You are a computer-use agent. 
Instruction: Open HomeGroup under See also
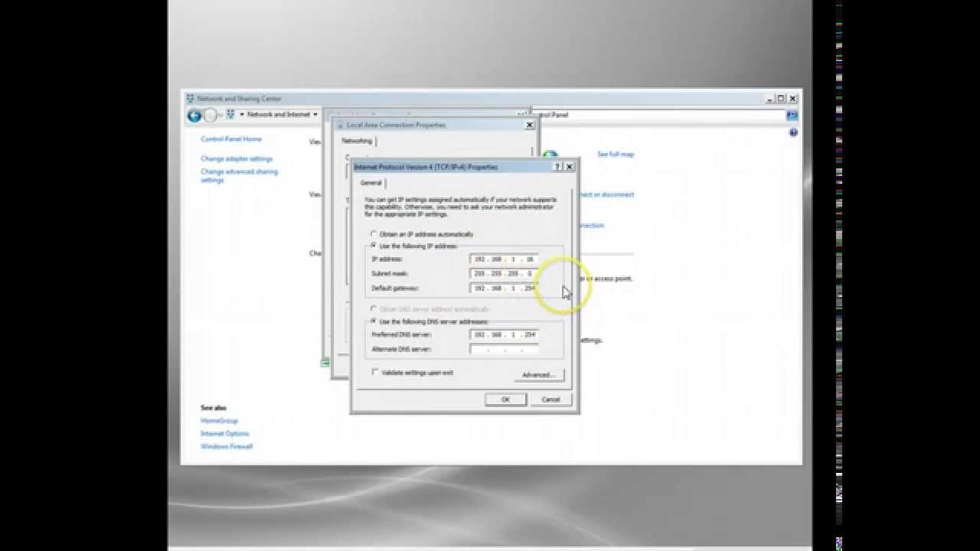(220, 421)
